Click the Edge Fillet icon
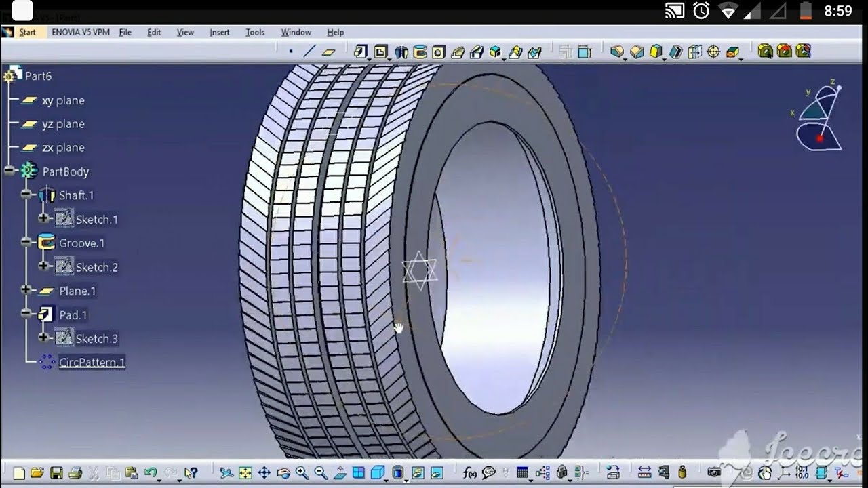Screen dimensions: 868x488 click(616, 52)
